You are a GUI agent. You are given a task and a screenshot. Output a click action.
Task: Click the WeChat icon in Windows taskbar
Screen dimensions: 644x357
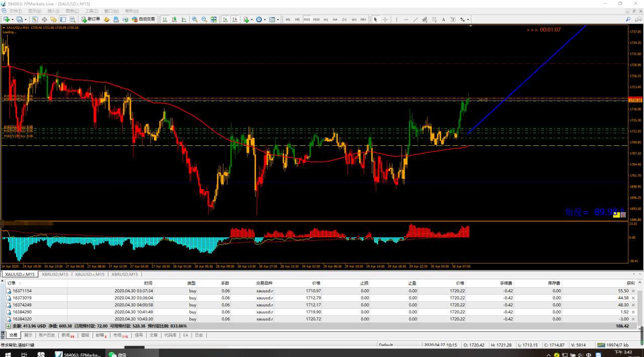pyautogui.click(x=112, y=354)
